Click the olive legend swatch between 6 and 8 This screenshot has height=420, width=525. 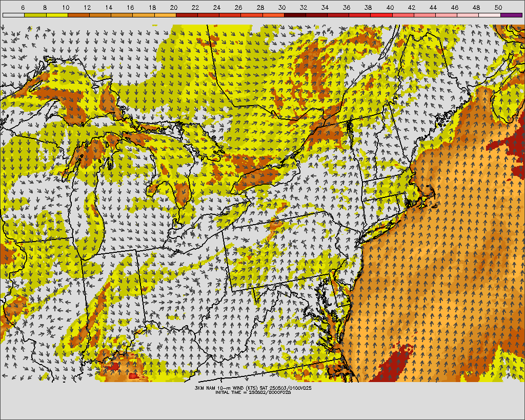click(x=35, y=15)
